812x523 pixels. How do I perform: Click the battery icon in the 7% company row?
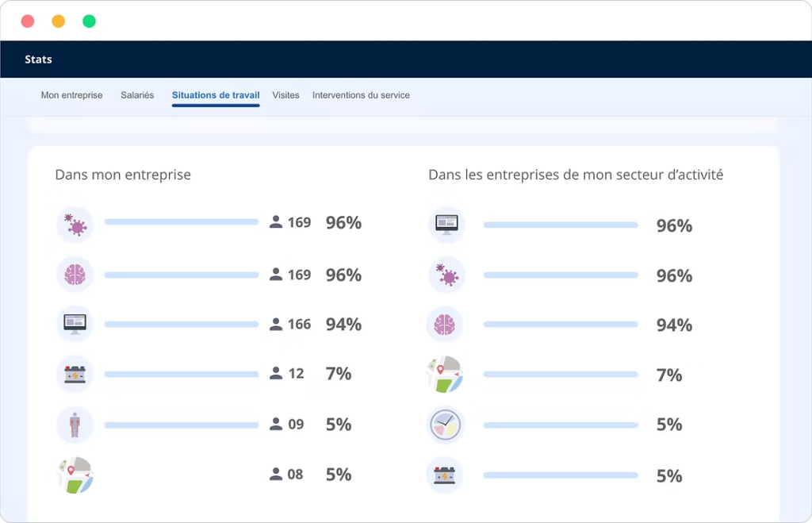[75, 374]
